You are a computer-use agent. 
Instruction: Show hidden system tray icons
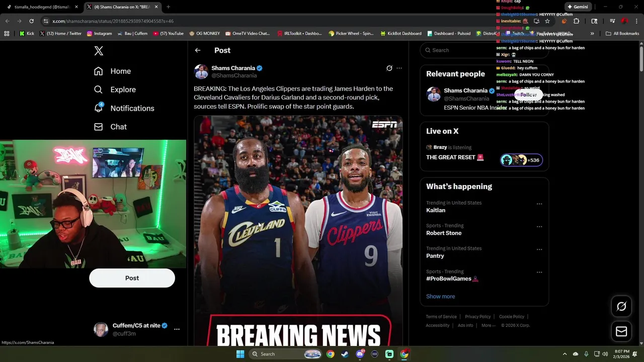coord(565,354)
